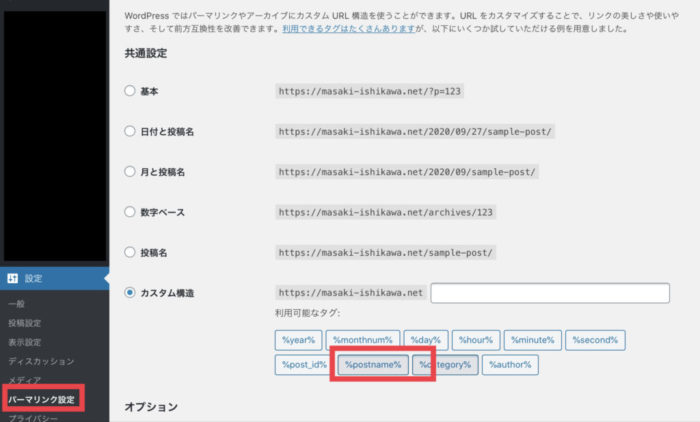This screenshot has width=700, height=422.
Task: Insert the %minute% tag
Action: pos(533,340)
